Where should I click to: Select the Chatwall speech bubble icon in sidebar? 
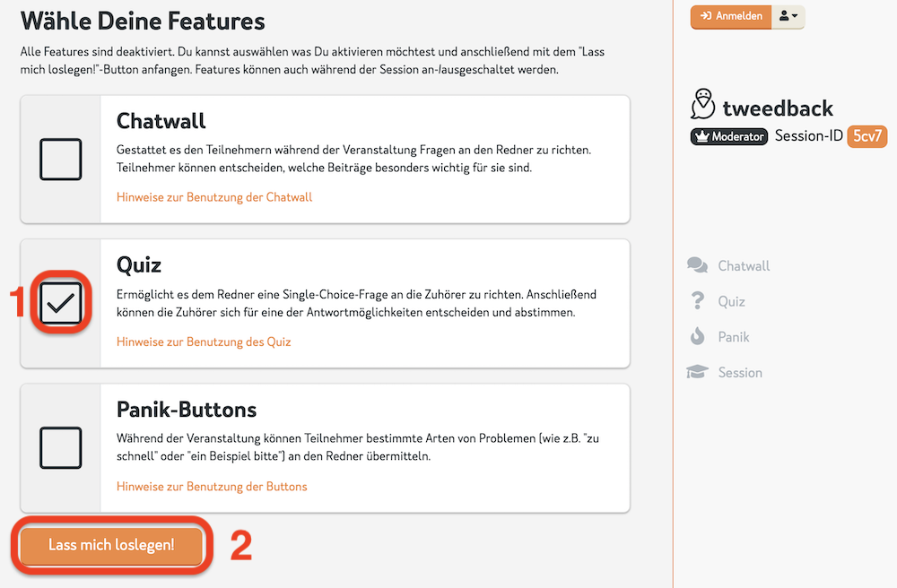[x=698, y=265]
